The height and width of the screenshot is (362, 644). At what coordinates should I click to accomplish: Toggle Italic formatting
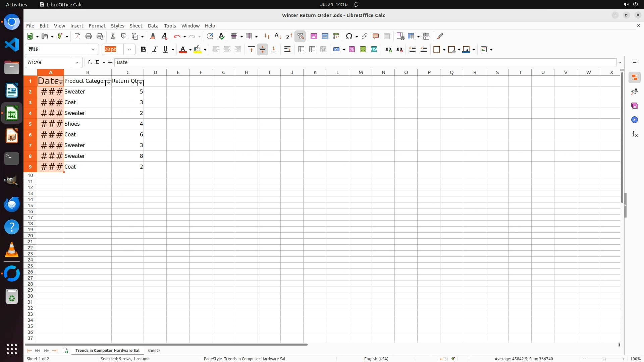click(155, 49)
